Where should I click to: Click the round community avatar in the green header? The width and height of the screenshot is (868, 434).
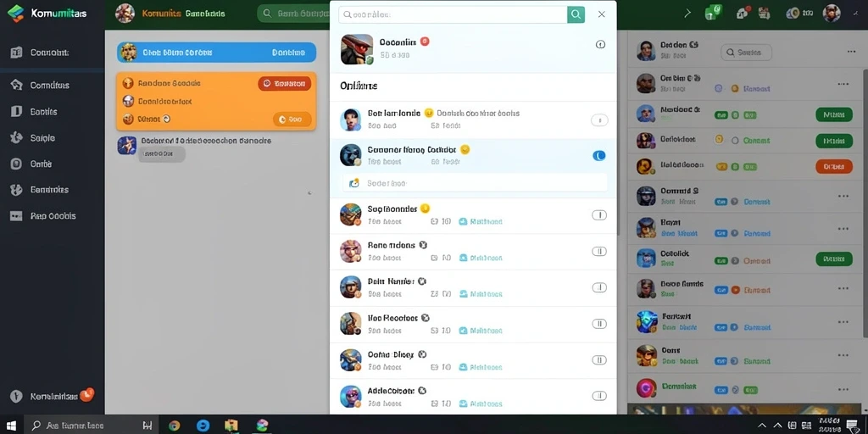pyautogui.click(x=125, y=14)
